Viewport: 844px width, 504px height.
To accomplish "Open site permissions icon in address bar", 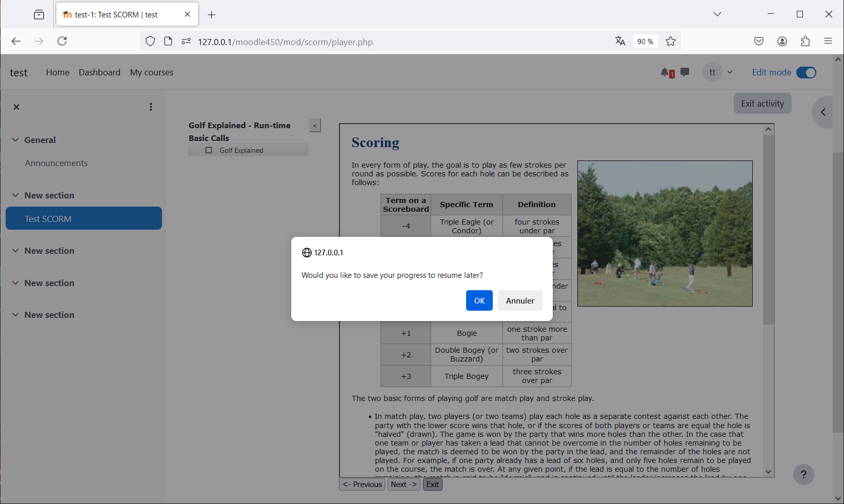I will 186,42.
